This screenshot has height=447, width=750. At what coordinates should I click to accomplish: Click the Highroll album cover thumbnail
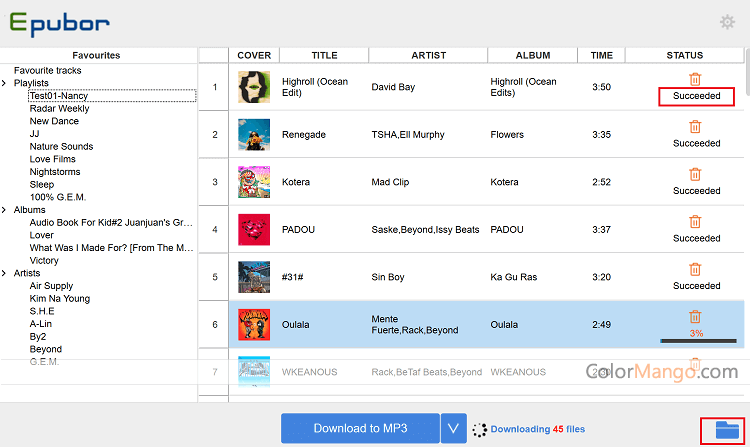(x=253, y=87)
